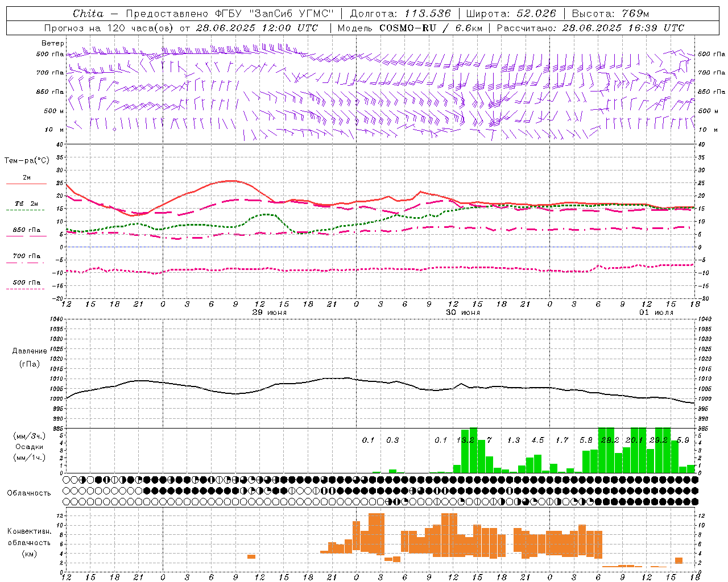Click the 20.1 precipitation total
The image size is (728, 582).
(634, 440)
